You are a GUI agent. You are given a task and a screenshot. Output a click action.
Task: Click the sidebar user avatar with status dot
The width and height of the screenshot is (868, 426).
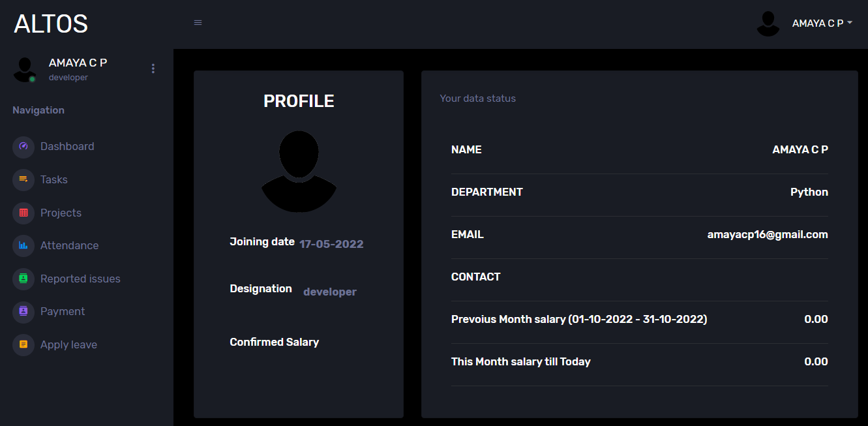[x=25, y=69]
